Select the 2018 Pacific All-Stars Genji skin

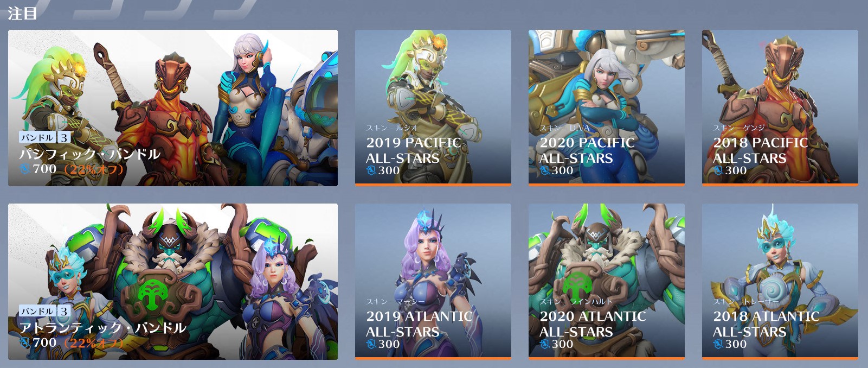click(x=780, y=108)
